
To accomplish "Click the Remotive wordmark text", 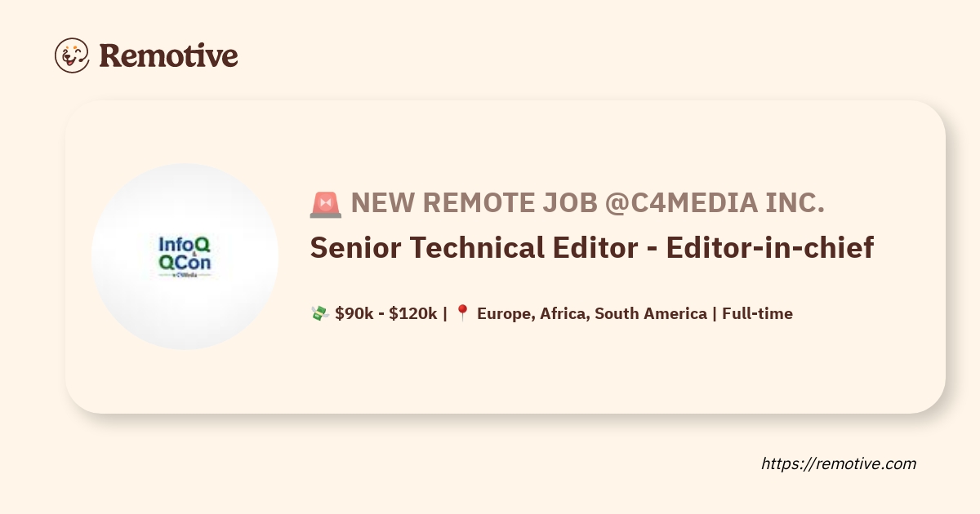I will (168, 55).
